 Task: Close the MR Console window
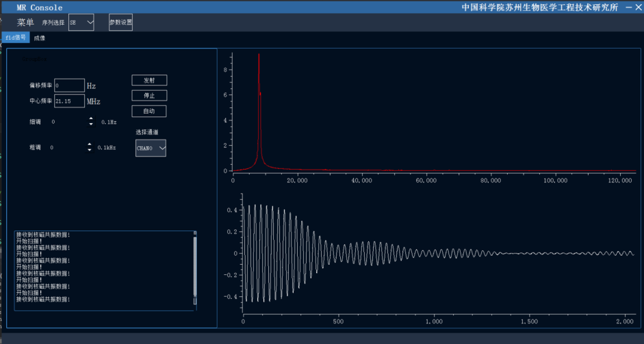[638, 7]
